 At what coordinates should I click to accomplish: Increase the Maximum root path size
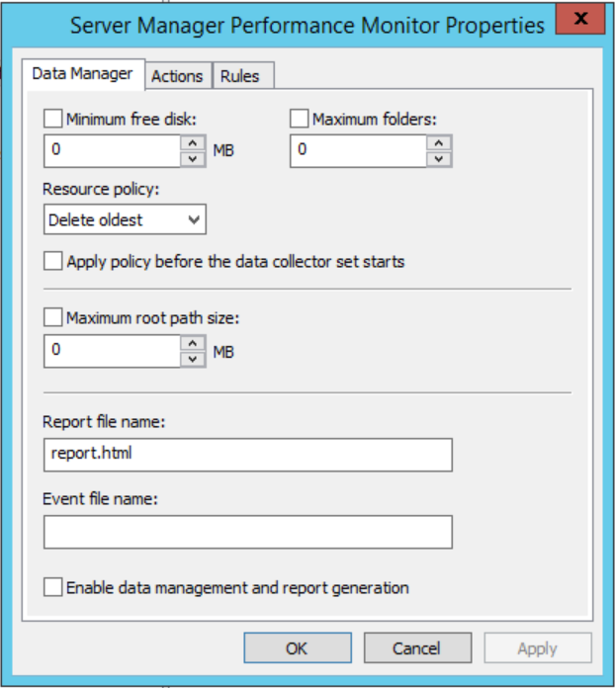click(193, 343)
